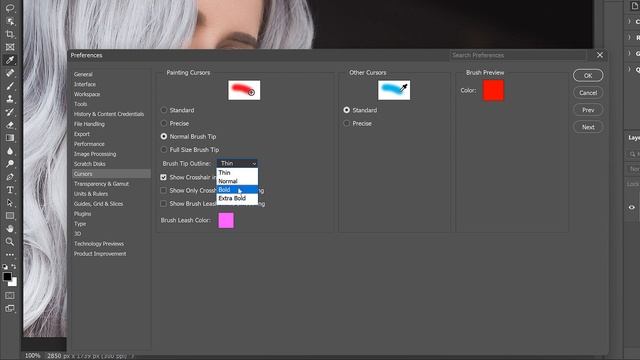Open Performance preferences category
The height and width of the screenshot is (360, 640).
click(x=89, y=144)
